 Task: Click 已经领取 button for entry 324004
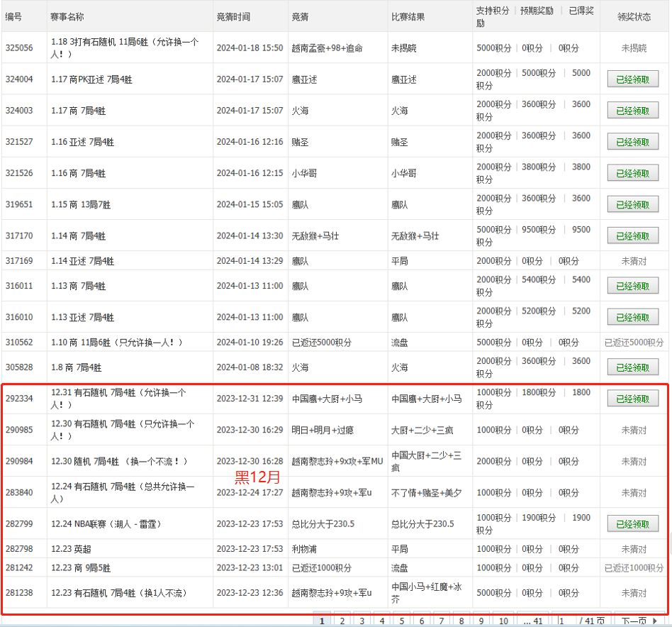pos(633,80)
